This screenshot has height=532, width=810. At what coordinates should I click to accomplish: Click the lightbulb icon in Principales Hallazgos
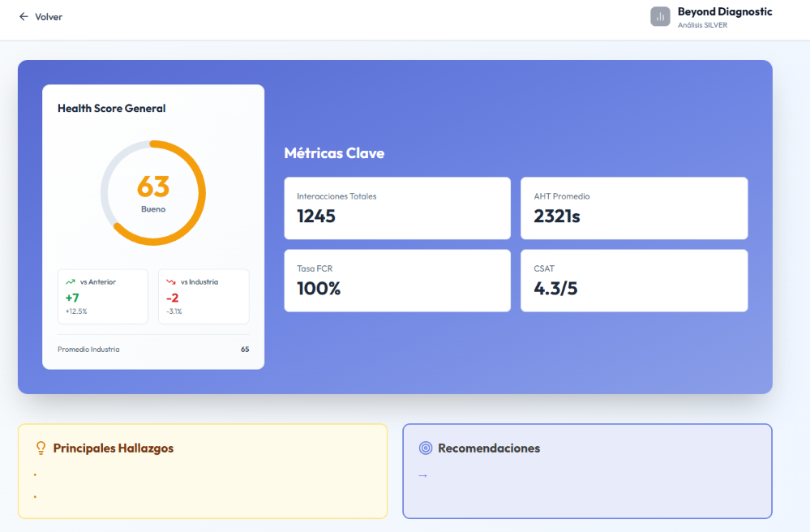coord(41,448)
